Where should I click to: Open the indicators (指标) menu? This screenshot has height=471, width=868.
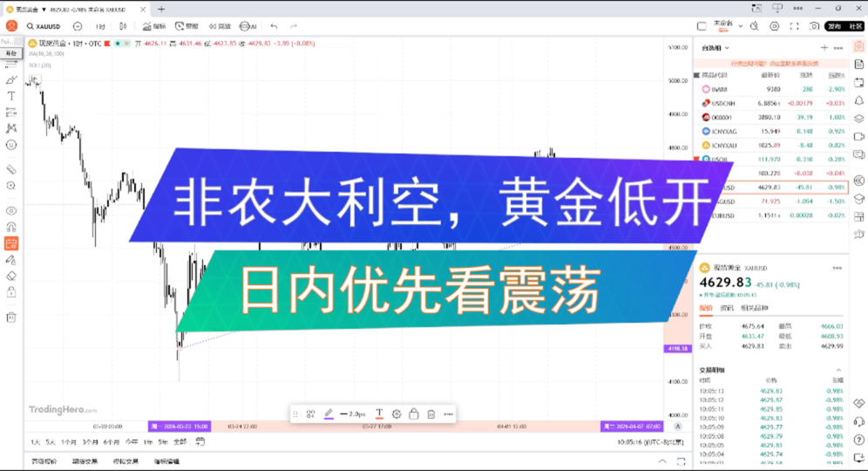(154, 26)
